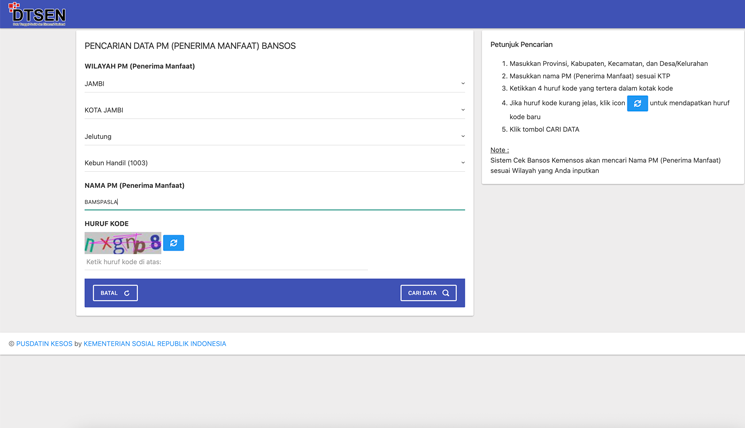Click the HURUF KODE label
745x428 pixels.
tap(106, 224)
